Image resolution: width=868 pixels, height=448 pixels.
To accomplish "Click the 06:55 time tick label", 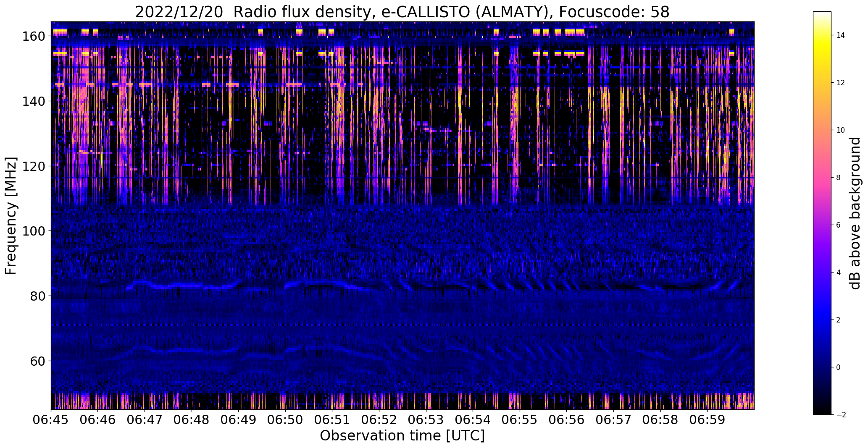I will tap(520, 419).
